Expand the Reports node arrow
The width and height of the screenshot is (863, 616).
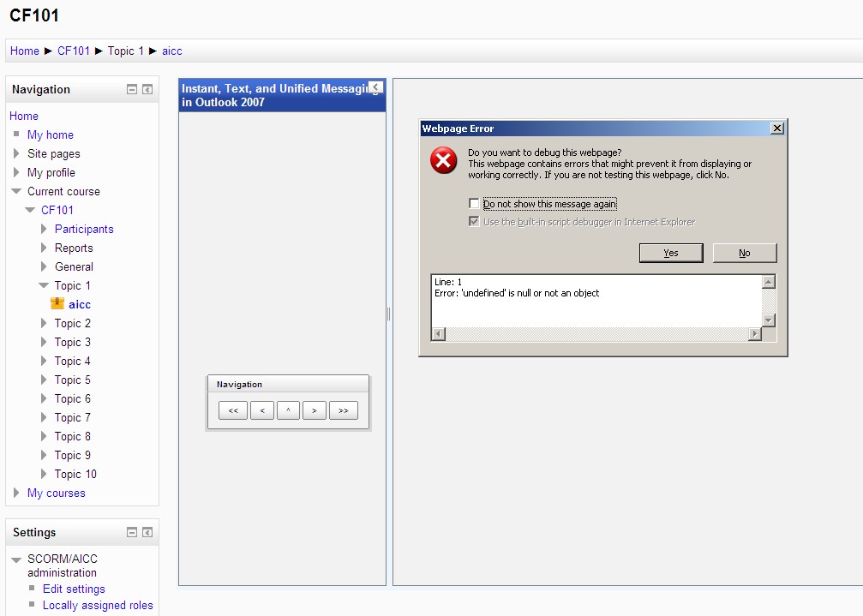click(x=44, y=248)
